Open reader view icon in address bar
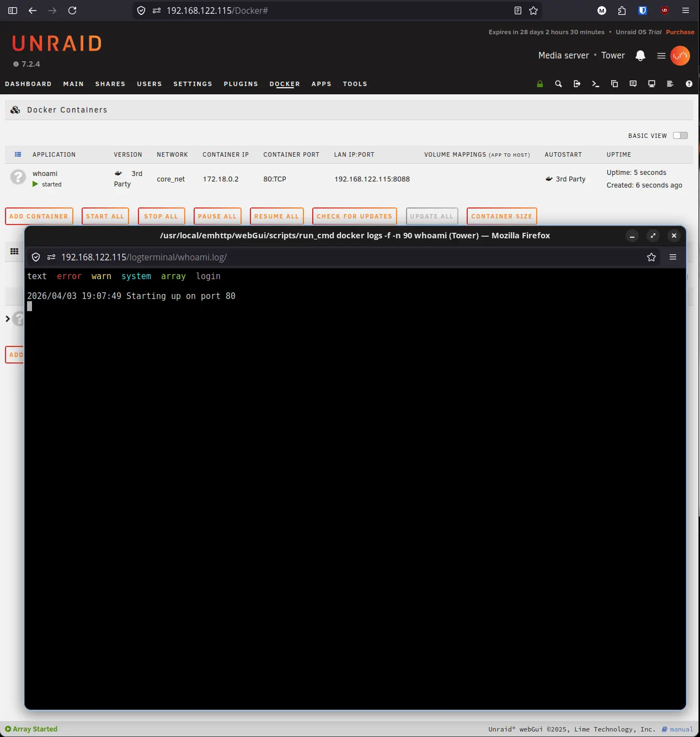Viewport: 700px width, 737px height. [x=518, y=10]
